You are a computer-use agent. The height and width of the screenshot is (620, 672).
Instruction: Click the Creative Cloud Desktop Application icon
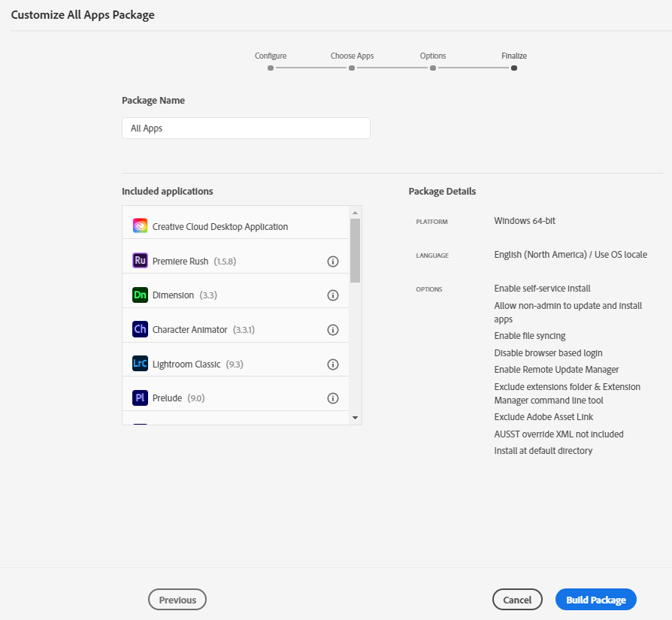coord(140,225)
